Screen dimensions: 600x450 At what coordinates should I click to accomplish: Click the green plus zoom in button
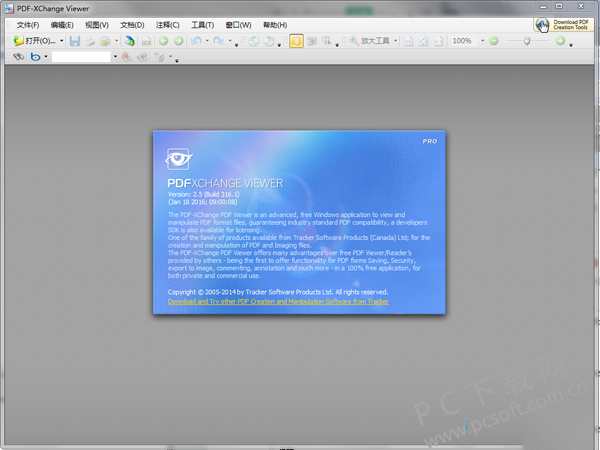[x=561, y=41]
